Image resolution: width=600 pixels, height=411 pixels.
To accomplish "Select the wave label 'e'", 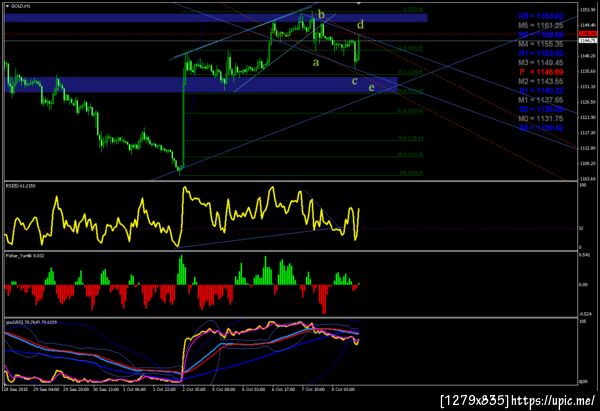I will (x=371, y=88).
